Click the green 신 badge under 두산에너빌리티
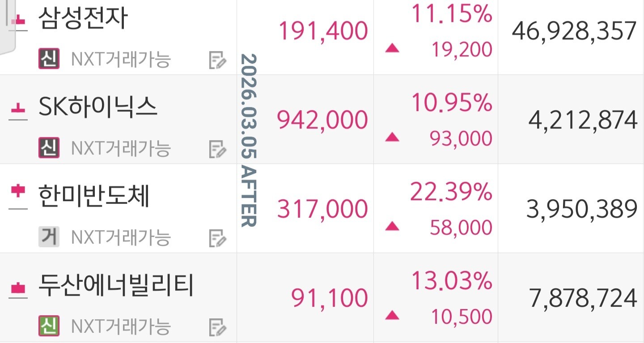This screenshot has height=343, width=644. 49,326
